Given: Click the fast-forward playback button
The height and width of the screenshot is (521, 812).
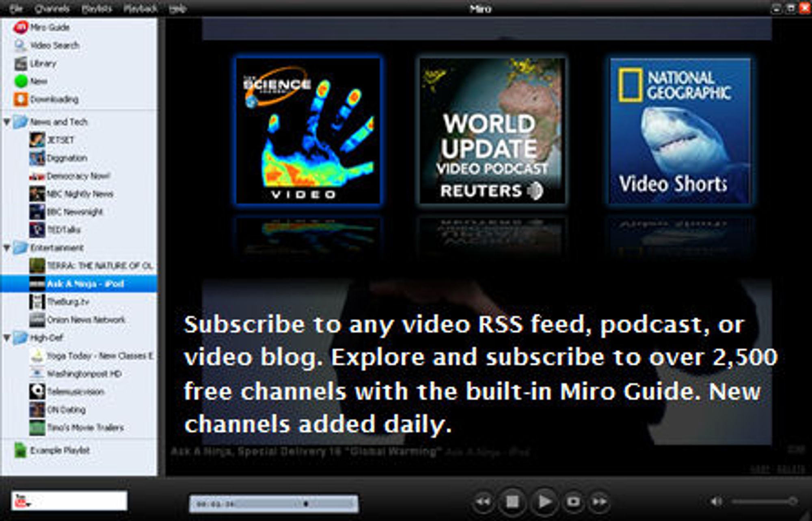Looking at the screenshot, I should (x=600, y=502).
